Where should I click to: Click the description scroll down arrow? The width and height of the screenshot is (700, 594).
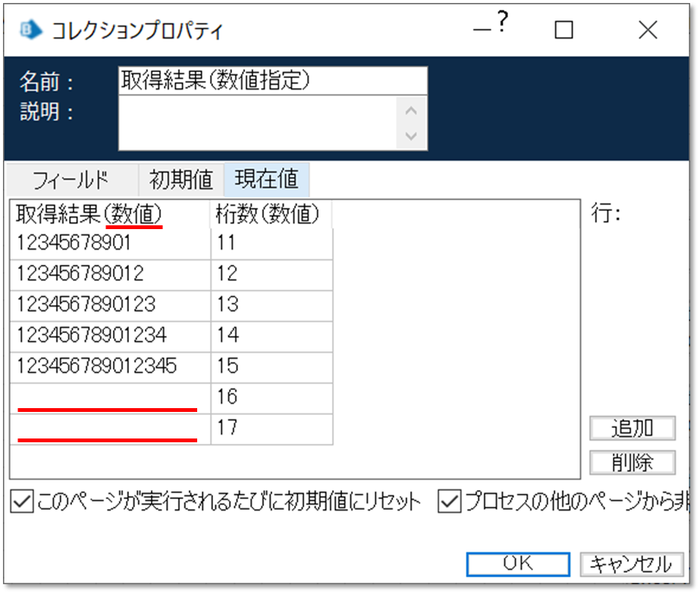[x=411, y=136]
